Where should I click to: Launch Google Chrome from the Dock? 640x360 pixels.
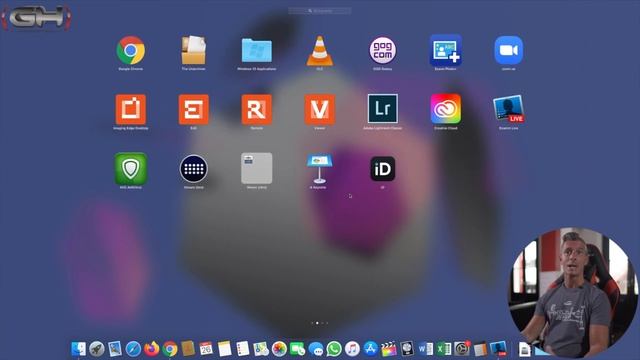coord(170,349)
